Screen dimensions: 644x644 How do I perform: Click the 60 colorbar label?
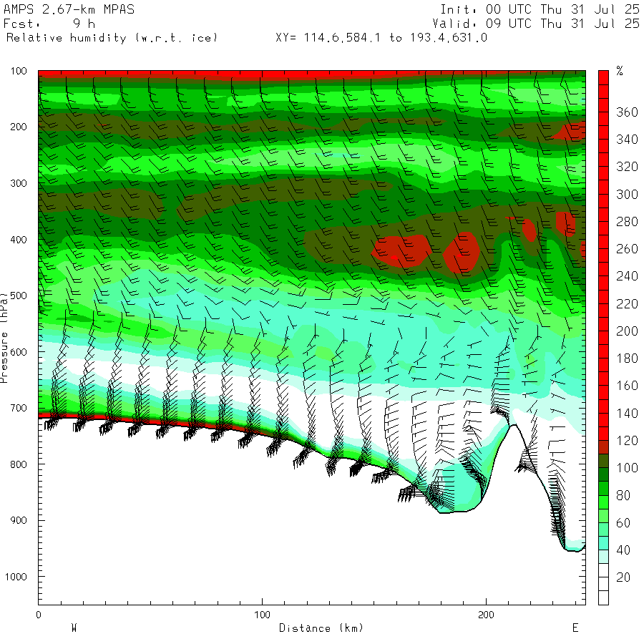pos(623,523)
